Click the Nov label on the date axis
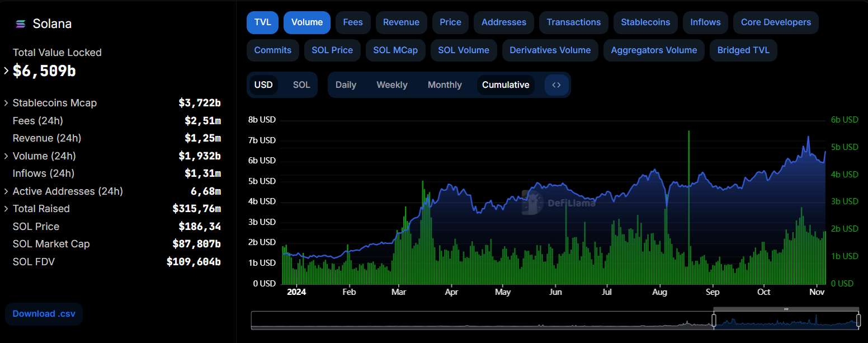The width and height of the screenshot is (868, 343). click(x=817, y=292)
